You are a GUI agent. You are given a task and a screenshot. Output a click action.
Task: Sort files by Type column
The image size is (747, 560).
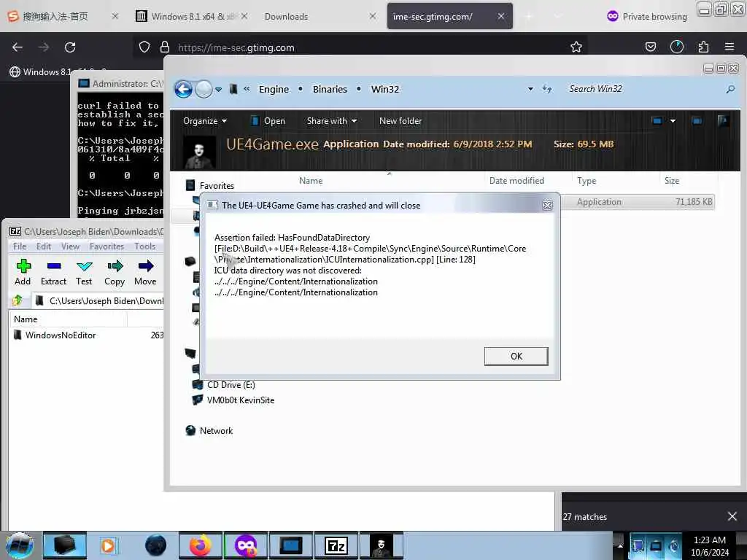click(x=587, y=181)
